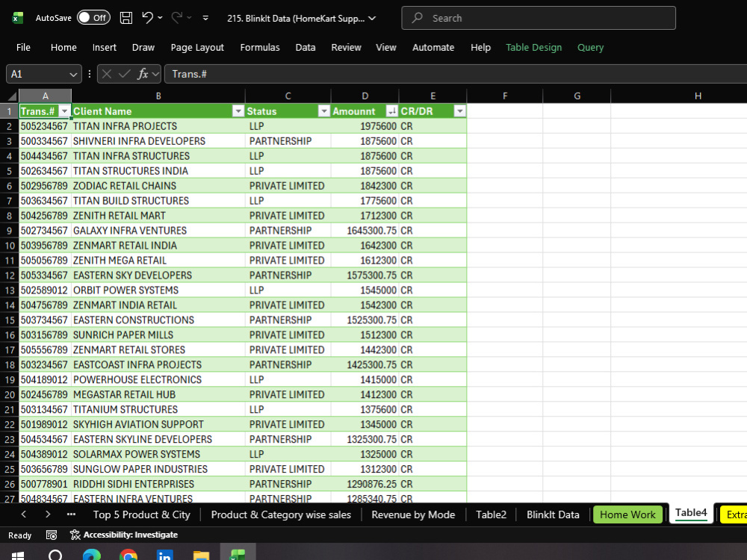Open the Query ribbon tab

pos(591,48)
